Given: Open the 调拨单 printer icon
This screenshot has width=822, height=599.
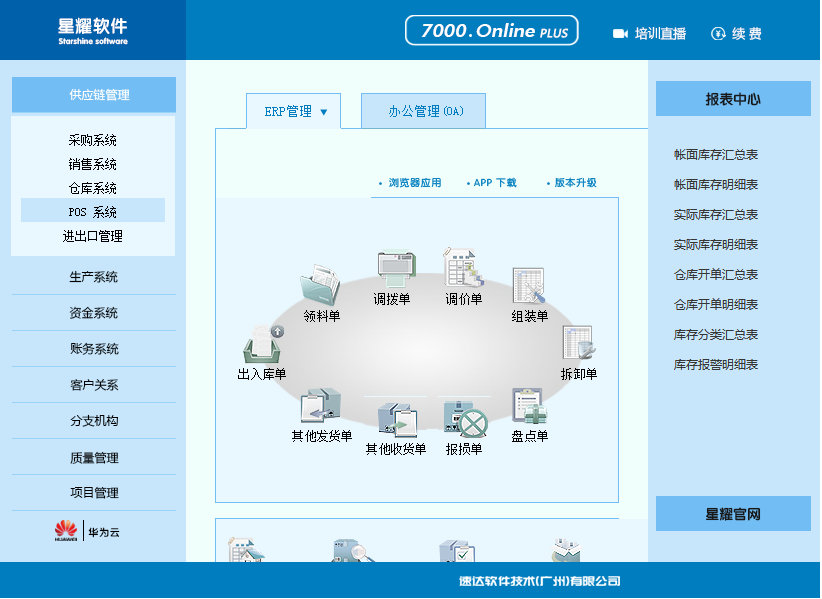Looking at the screenshot, I should click(396, 269).
